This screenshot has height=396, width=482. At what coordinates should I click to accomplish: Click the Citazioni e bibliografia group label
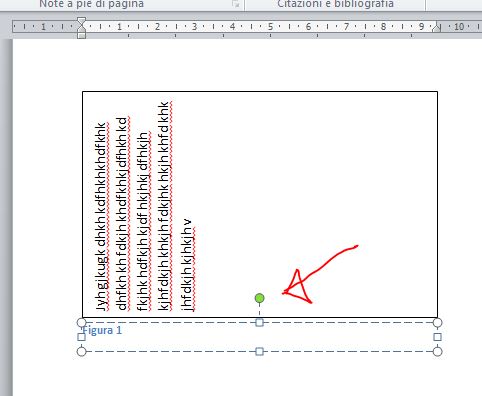[x=335, y=4]
